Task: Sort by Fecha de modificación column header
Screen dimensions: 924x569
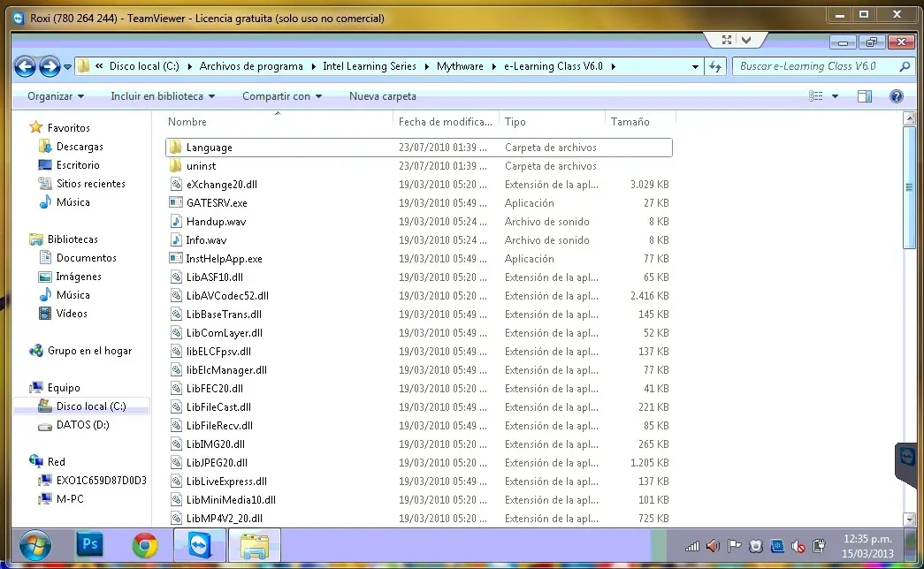Action: point(446,121)
